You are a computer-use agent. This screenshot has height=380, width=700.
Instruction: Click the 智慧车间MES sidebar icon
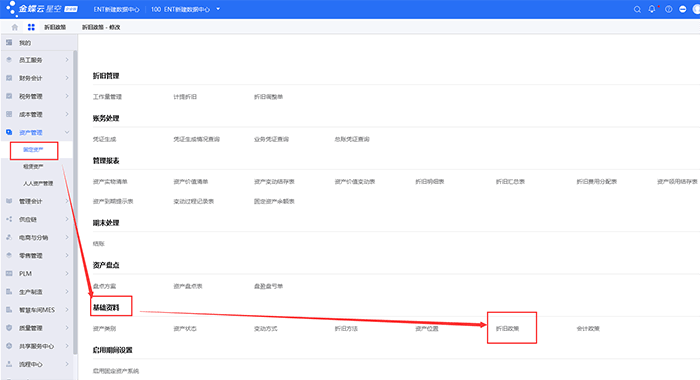point(9,309)
